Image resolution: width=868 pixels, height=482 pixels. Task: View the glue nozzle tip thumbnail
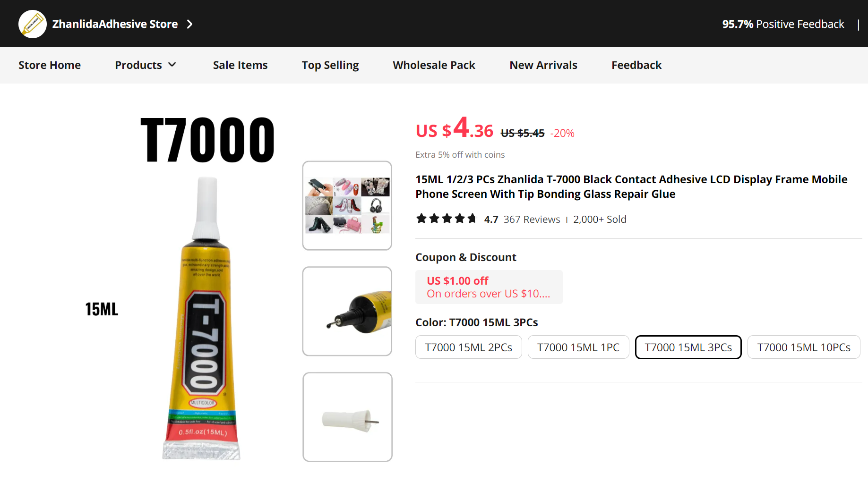pyautogui.click(x=347, y=312)
